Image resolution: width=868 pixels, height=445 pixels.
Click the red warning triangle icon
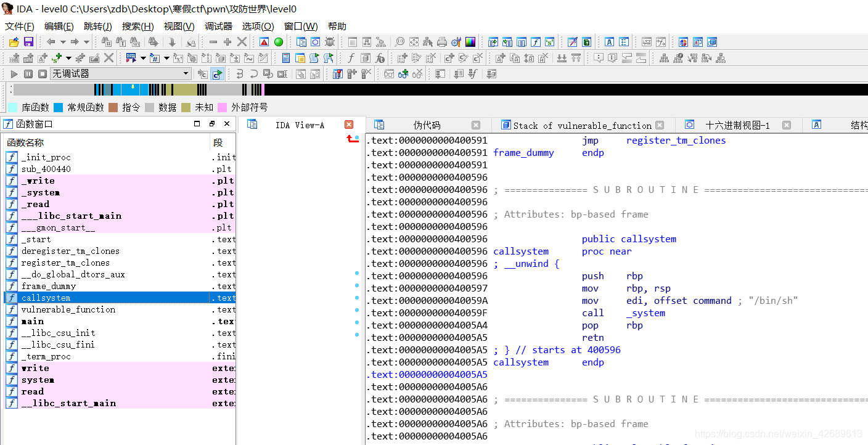pyautogui.click(x=264, y=42)
